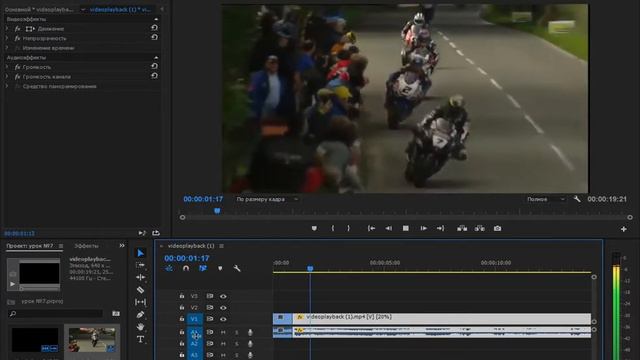Target the A2 track header
This screenshot has height=360, width=640.
click(194, 344)
